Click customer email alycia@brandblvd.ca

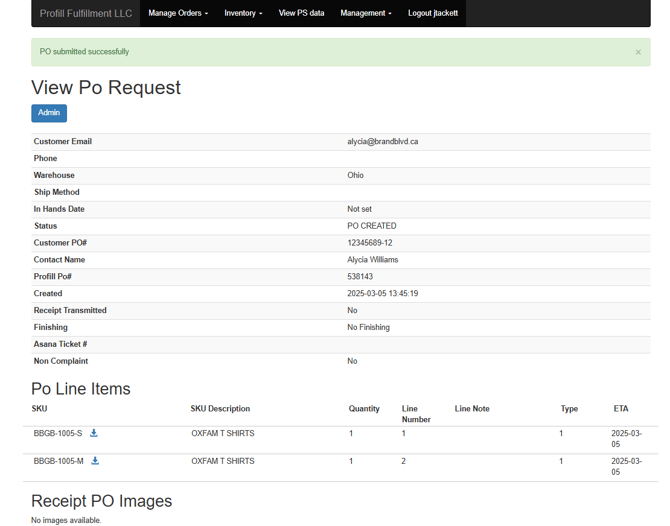click(x=382, y=142)
